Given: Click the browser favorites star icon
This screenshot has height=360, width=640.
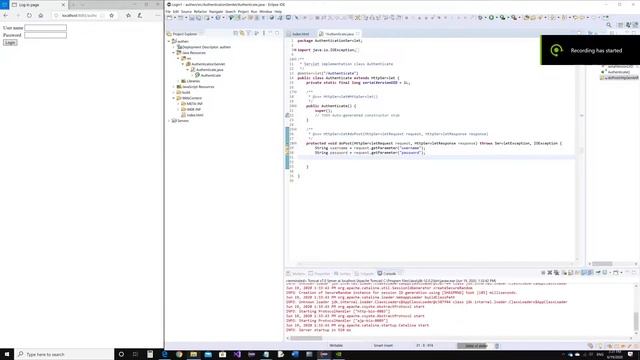Looking at the screenshot, I should click(x=111, y=16).
